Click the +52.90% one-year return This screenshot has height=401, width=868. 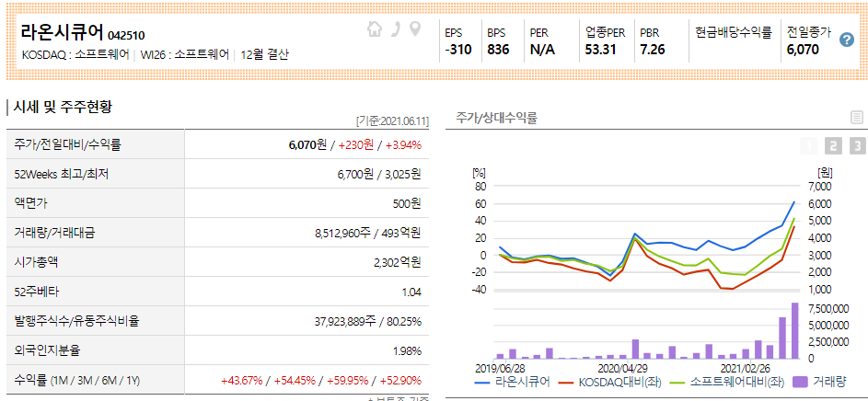[x=400, y=381]
